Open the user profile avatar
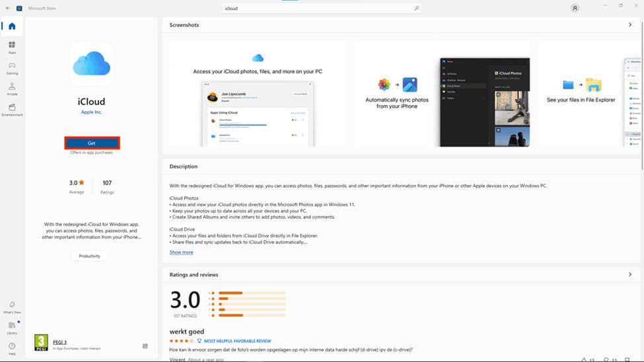The height and width of the screenshot is (362, 644). (575, 9)
